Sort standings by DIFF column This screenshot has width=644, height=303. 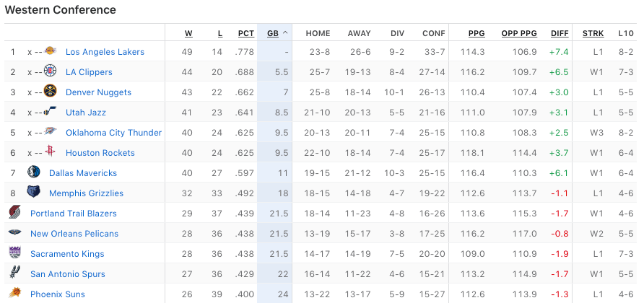coord(560,33)
